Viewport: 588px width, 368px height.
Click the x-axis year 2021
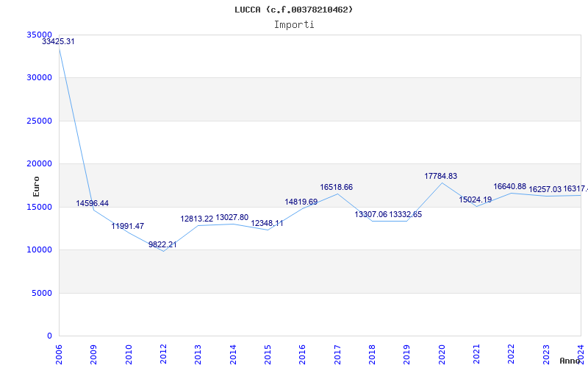[476, 354]
